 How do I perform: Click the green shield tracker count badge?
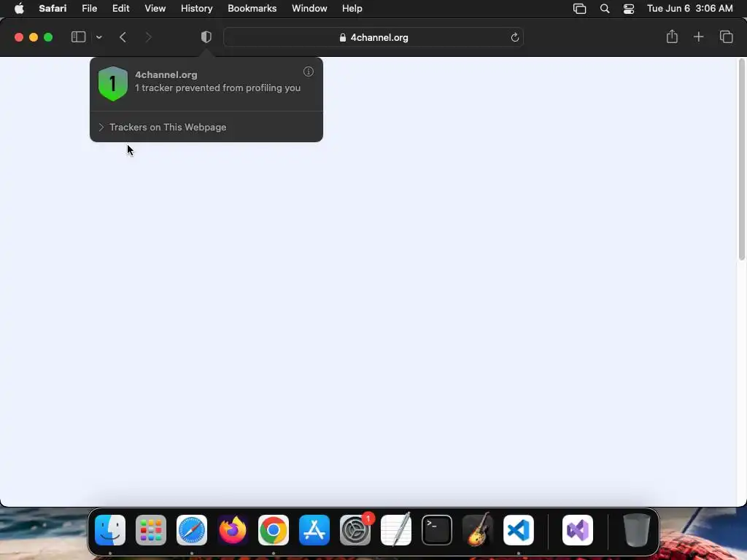click(x=113, y=84)
